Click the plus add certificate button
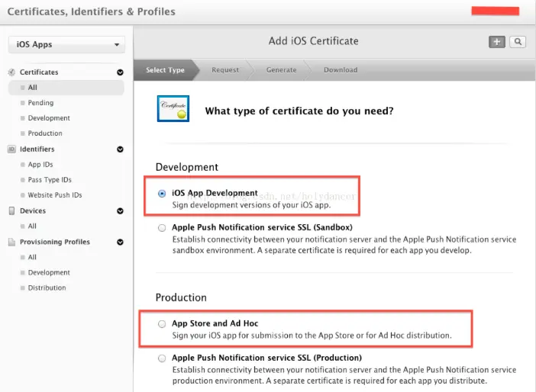Viewport: 536px width, 392px height. coord(497,42)
